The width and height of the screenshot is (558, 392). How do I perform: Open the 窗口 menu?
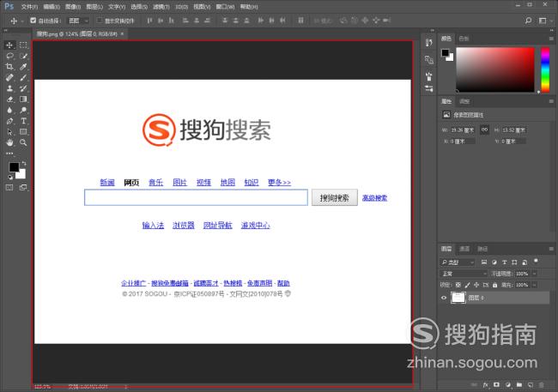225,7
